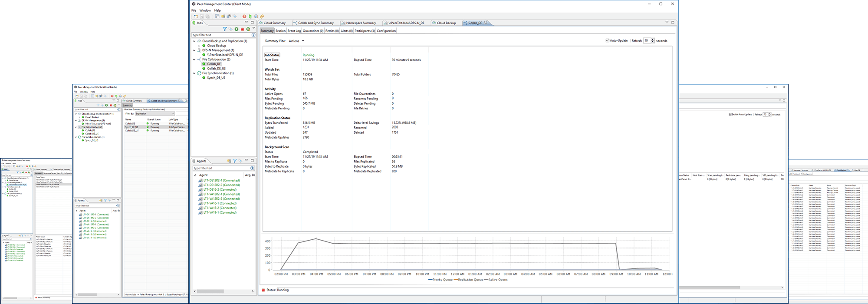Screen dimensions: 868x304
Task: Select agent LT1-DE16-2 in front Agents list
Action: [x=220, y=189]
